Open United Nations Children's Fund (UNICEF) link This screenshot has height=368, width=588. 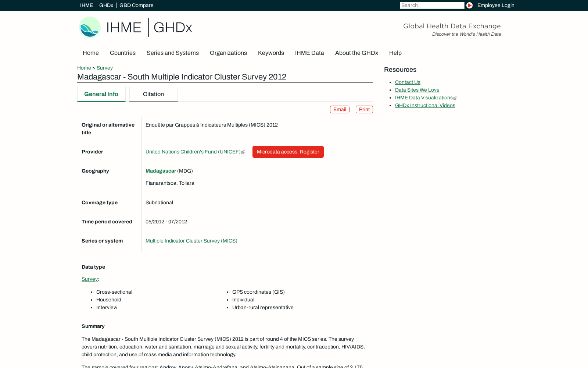click(x=193, y=152)
